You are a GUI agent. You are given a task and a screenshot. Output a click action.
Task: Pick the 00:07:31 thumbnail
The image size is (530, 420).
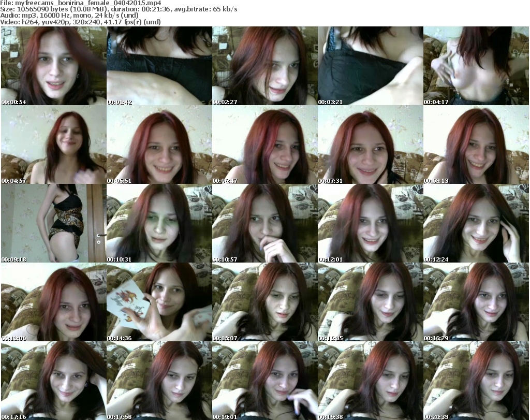coord(370,144)
